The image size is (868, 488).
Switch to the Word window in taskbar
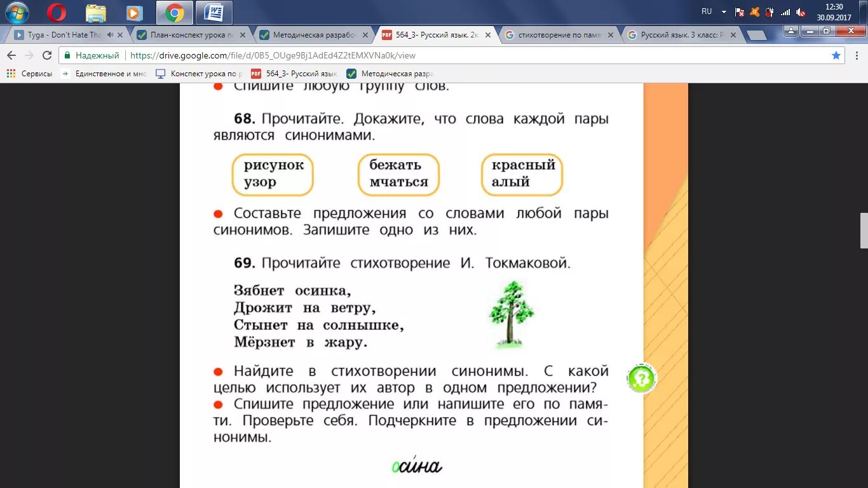pos(214,12)
